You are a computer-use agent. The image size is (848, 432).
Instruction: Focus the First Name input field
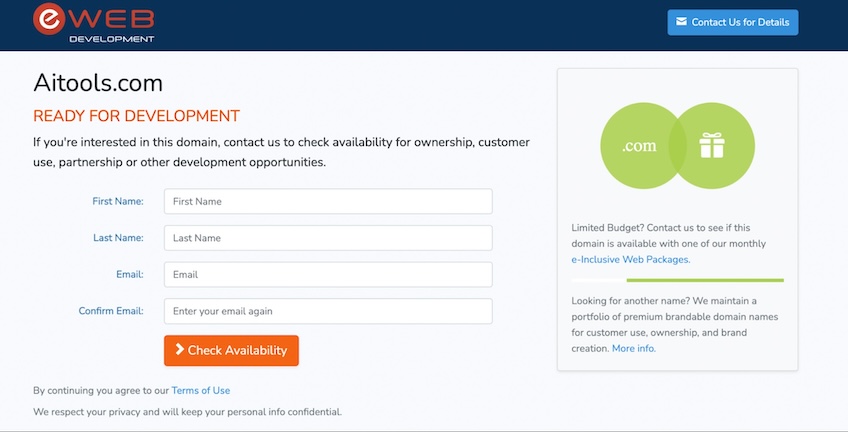point(328,201)
